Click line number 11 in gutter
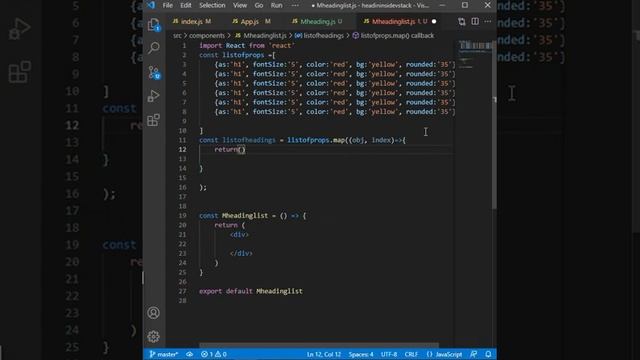This screenshot has height=360, width=640. pyautogui.click(x=182, y=140)
